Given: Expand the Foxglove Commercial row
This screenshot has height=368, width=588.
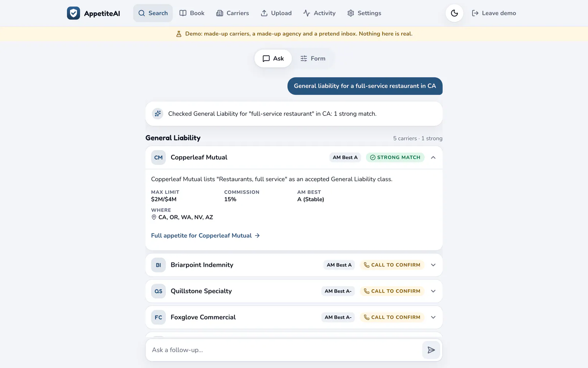Looking at the screenshot, I should (x=433, y=317).
